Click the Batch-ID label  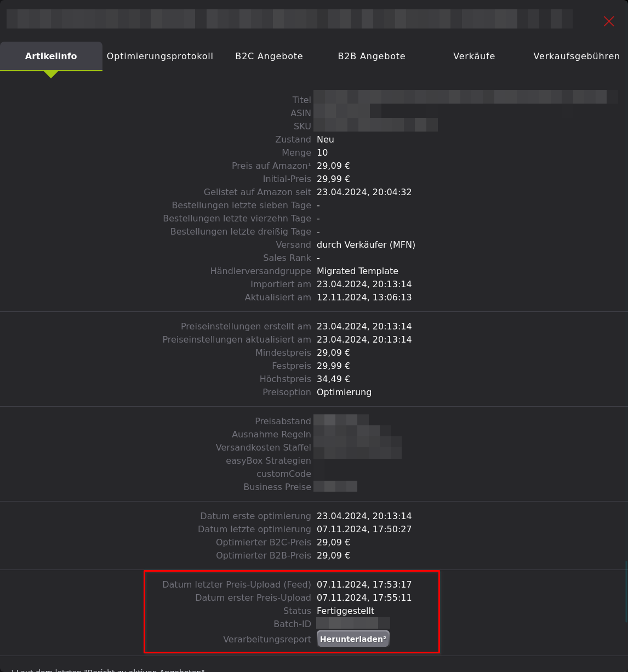[292, 624]
